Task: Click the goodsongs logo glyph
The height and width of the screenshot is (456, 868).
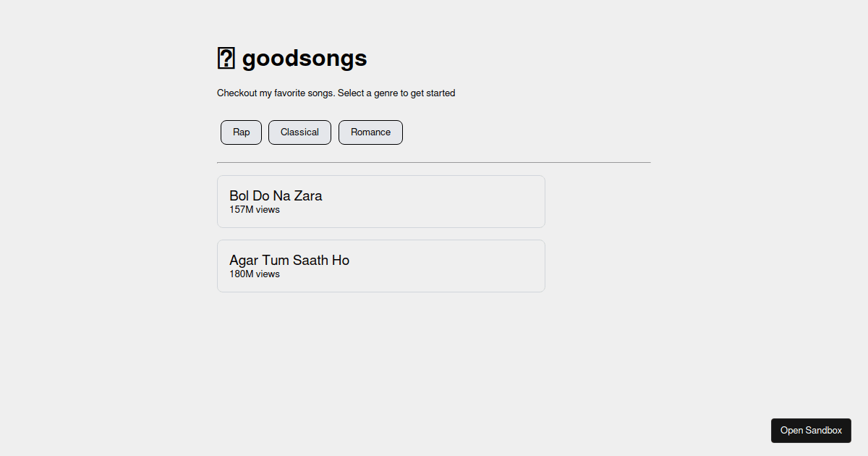Action: (x=226, y=57)
